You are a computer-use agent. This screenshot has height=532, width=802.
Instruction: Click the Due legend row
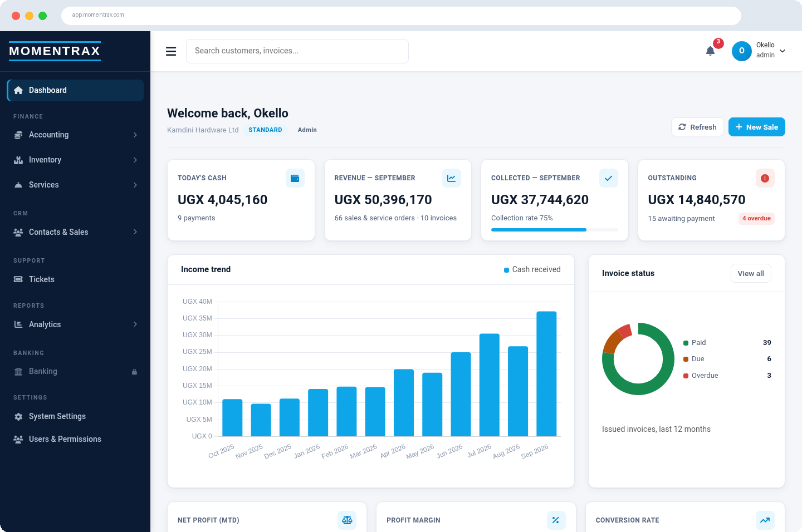727,359
